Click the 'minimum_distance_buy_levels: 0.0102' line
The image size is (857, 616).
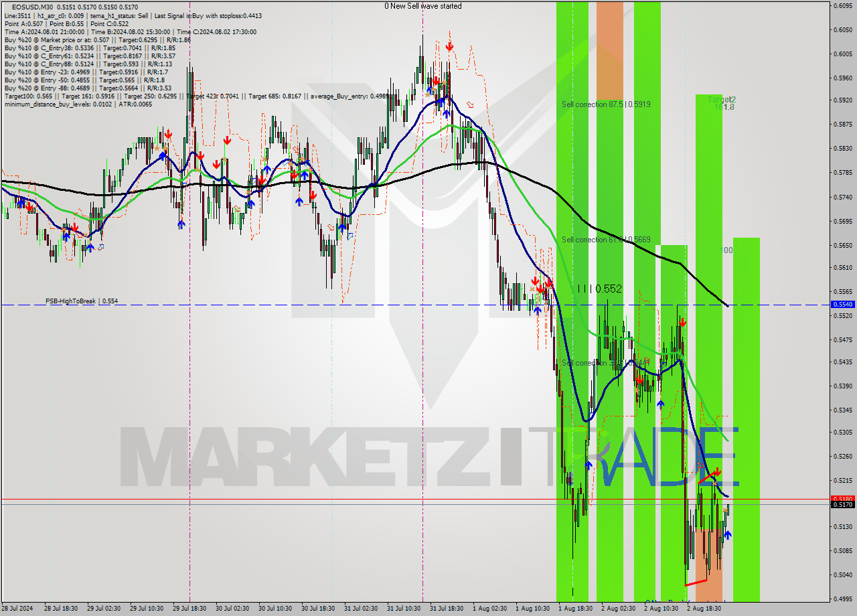(x=78, y=104)
